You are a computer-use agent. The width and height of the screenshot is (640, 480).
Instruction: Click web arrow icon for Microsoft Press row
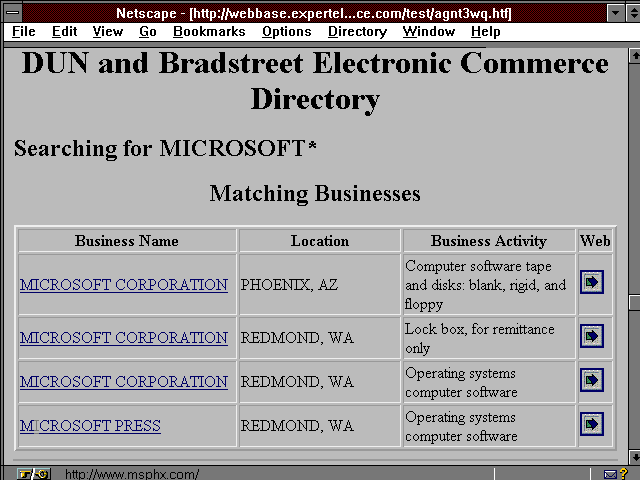(592, 424)
